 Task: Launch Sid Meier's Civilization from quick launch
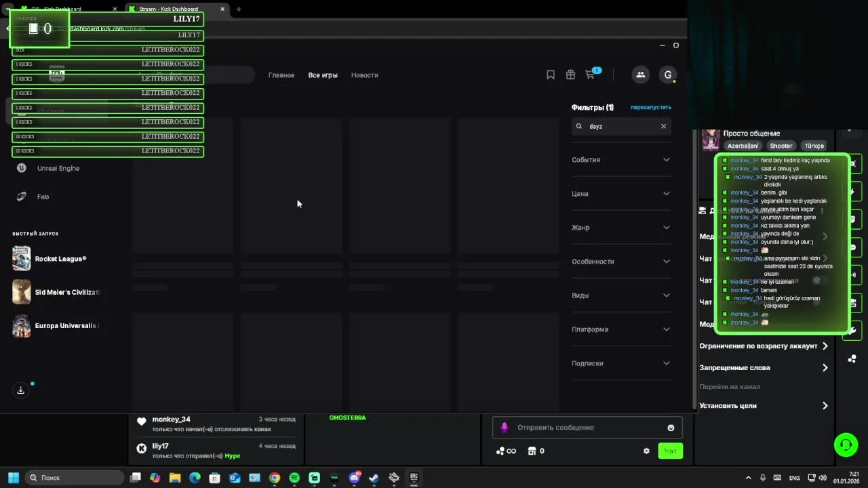click(x=56, y=292)
